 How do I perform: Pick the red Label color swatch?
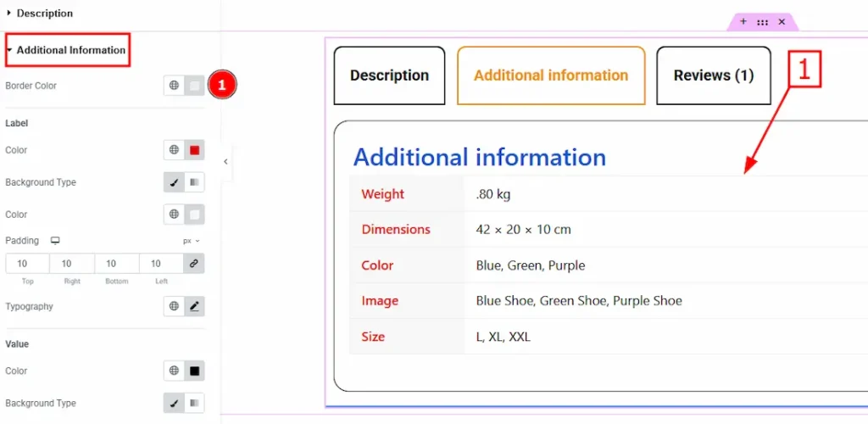click(x=195, y=150)
